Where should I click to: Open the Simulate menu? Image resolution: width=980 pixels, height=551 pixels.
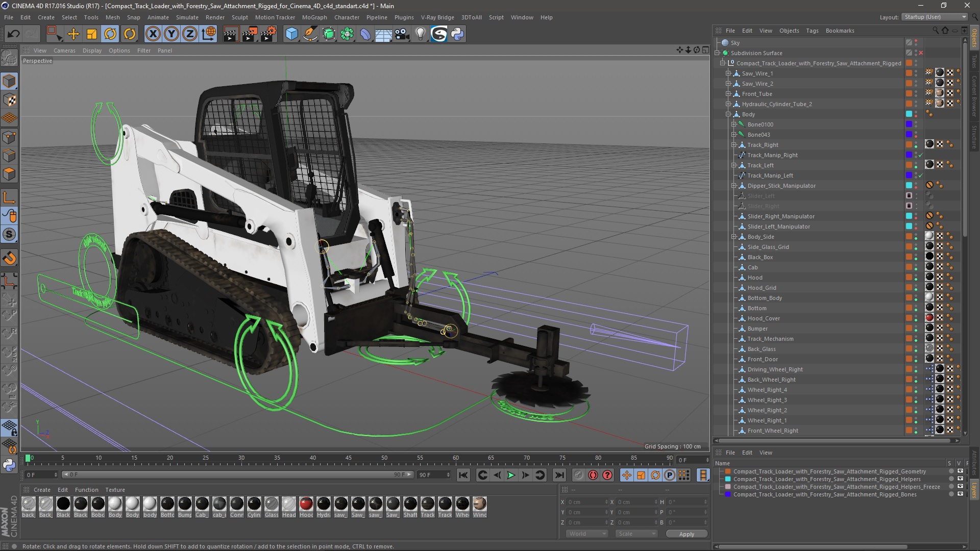point(187,17)
